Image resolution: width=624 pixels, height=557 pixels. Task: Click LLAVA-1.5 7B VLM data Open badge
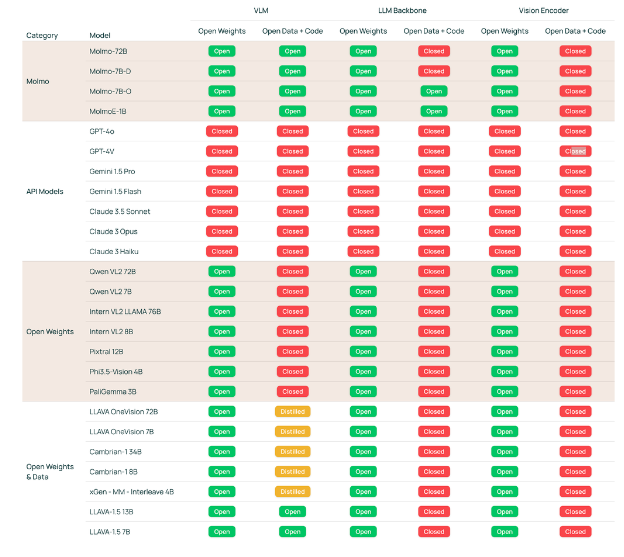point(292,532)
